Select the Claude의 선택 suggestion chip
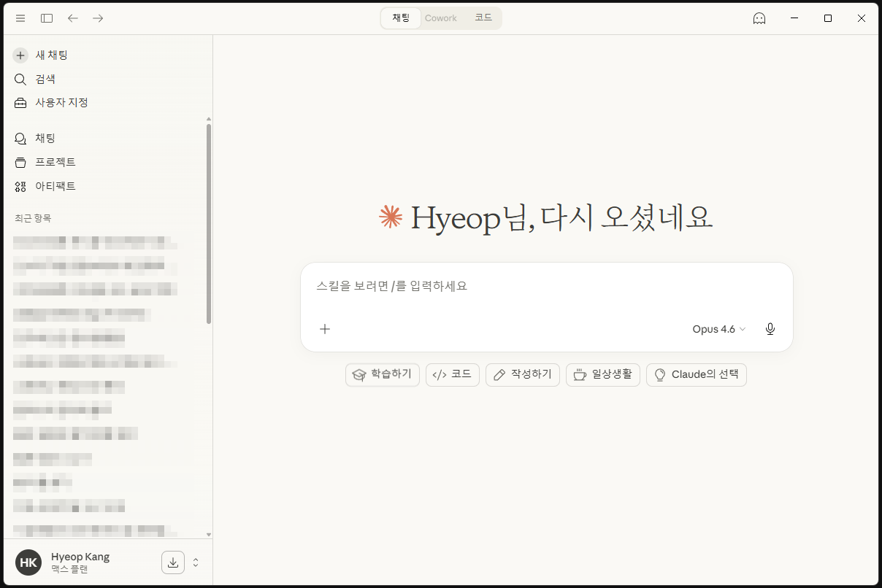 click(x=697, y=374)
